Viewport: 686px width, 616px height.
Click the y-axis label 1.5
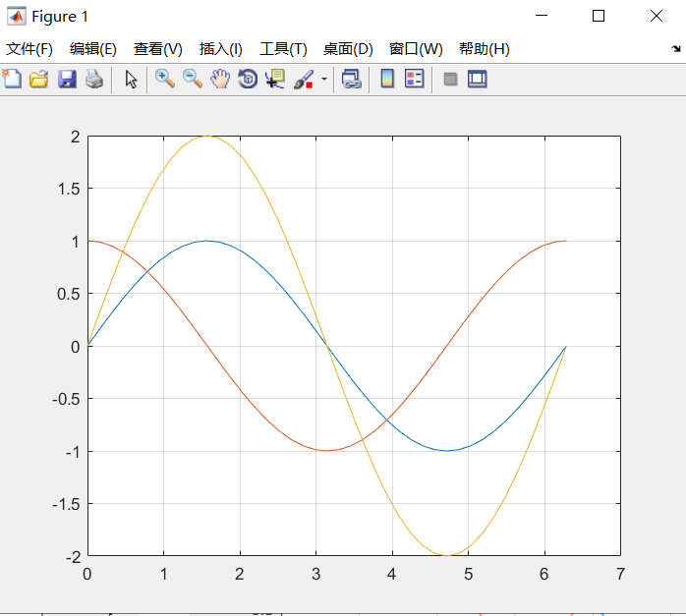[69, 189]
